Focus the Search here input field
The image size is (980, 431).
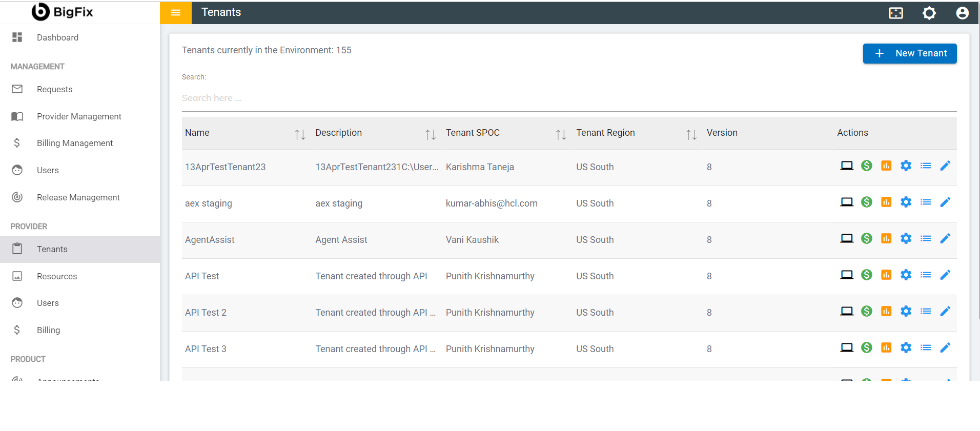(x=569, y=98)
